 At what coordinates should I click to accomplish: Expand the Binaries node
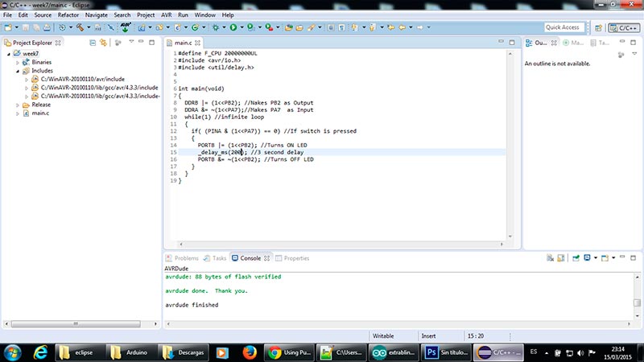[x=18, y=63]
